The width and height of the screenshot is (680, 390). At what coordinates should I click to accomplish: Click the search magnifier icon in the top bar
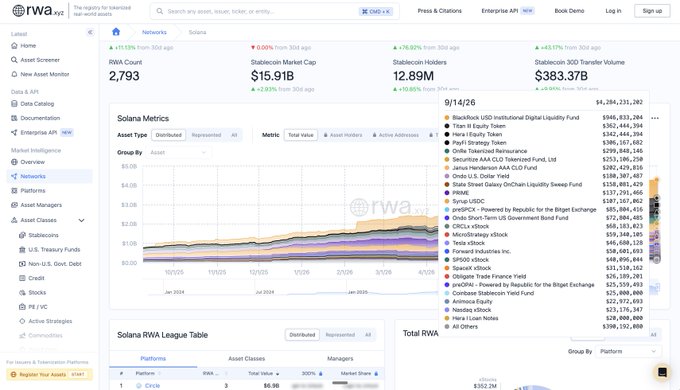[160, 11]
